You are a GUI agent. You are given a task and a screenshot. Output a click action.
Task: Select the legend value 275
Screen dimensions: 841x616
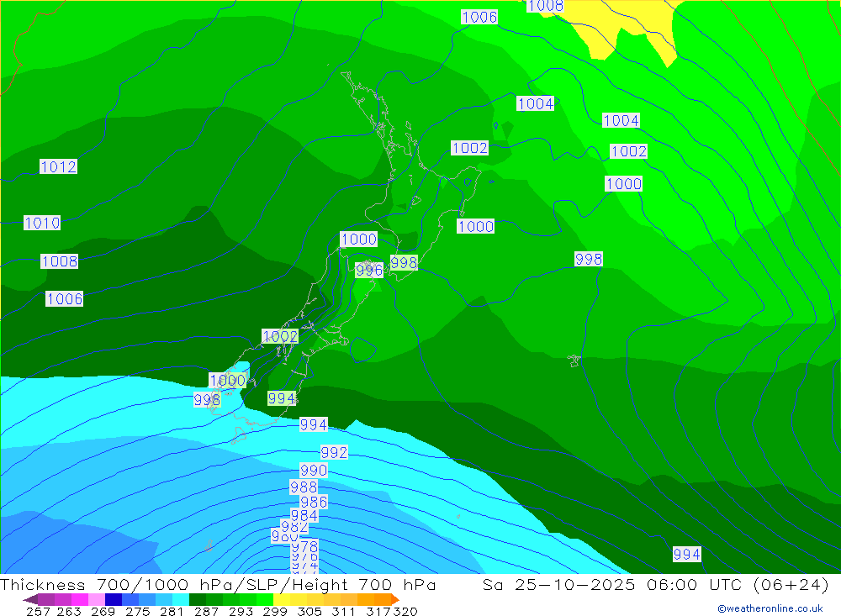[x=138, y=612]
